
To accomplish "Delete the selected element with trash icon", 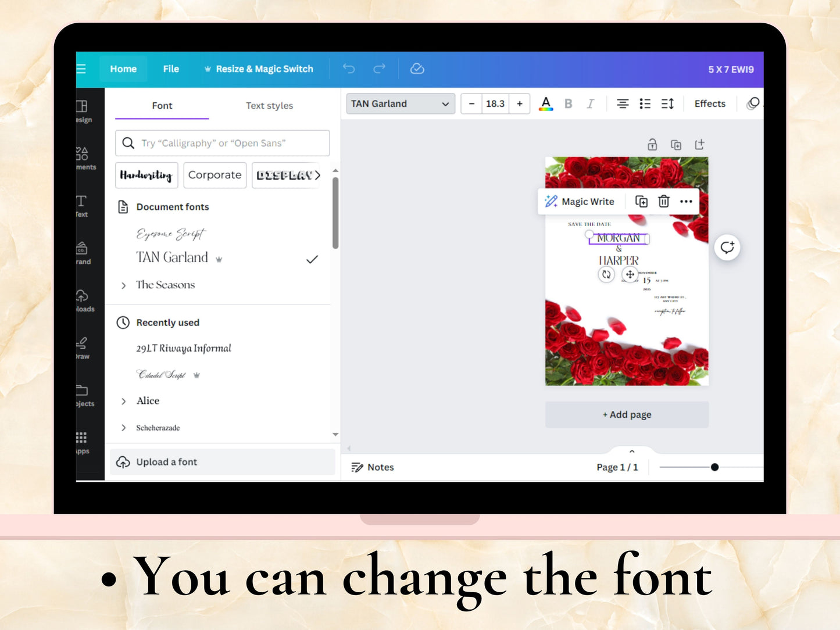I will (x=664, y=202).
